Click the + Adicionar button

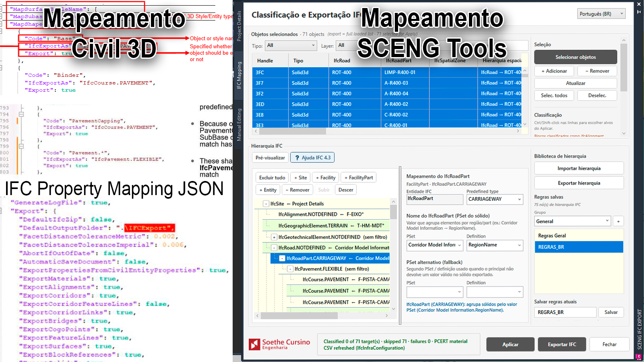point(554,71)
